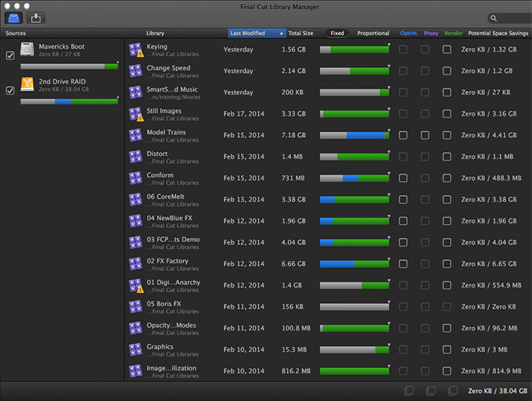Toggle Last Modified sort order arrow
The image size is (532, 401).
pos(282,34)
